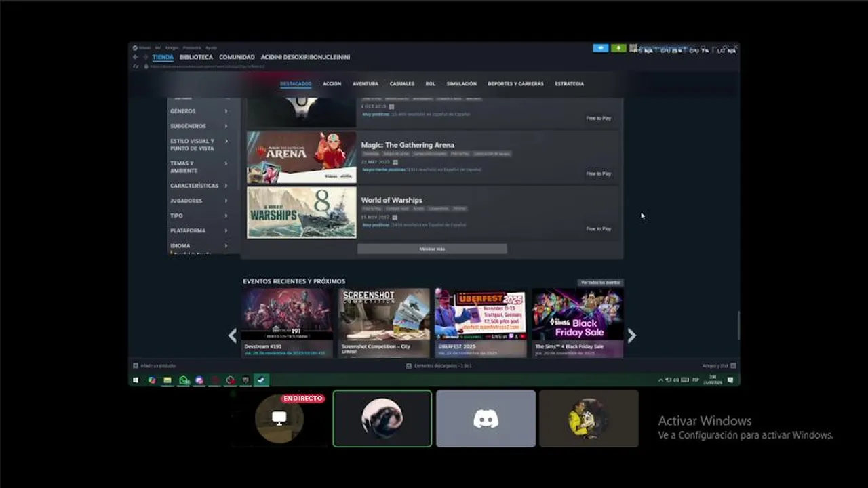Select the SIMULACIÓN category tab
Screen dimensions: 868x488
[x=461, y=84]
